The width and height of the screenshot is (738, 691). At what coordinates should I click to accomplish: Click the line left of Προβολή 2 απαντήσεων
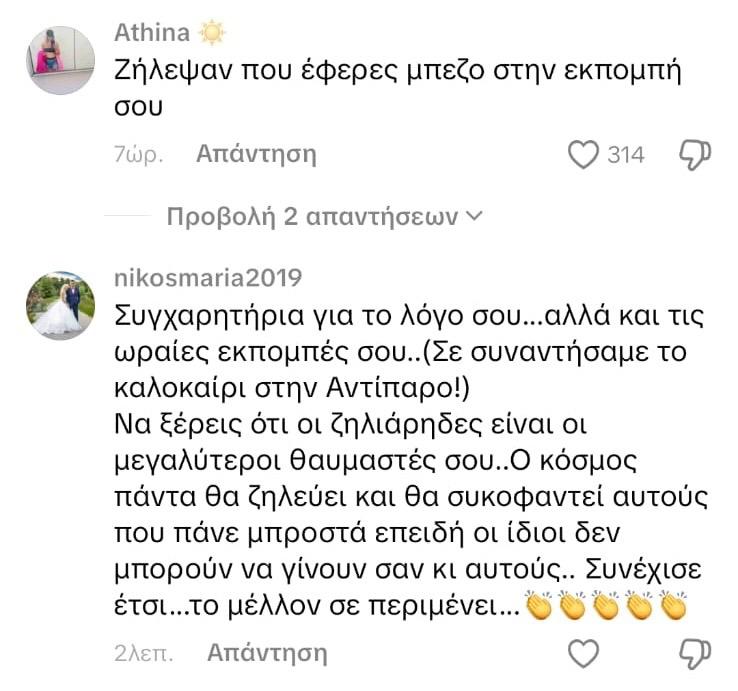128,216
